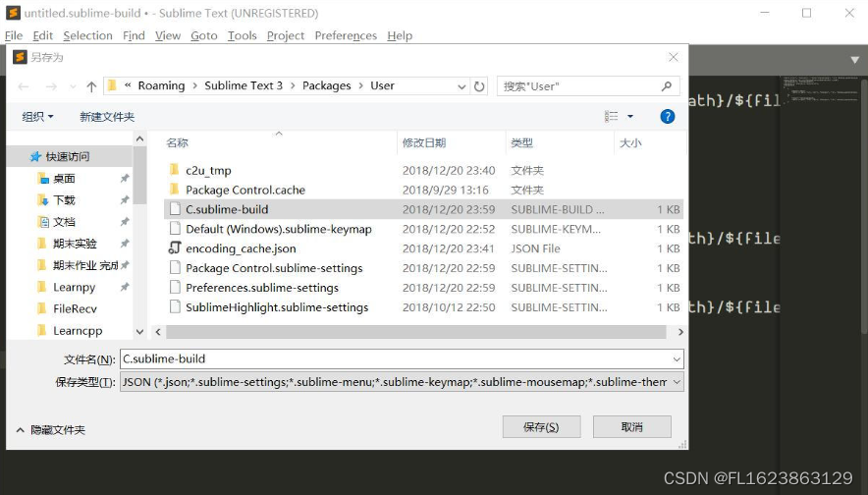
Task: Open Learncpp folder in sidebar
Action: pyautogui.click(x=78, y=331)
